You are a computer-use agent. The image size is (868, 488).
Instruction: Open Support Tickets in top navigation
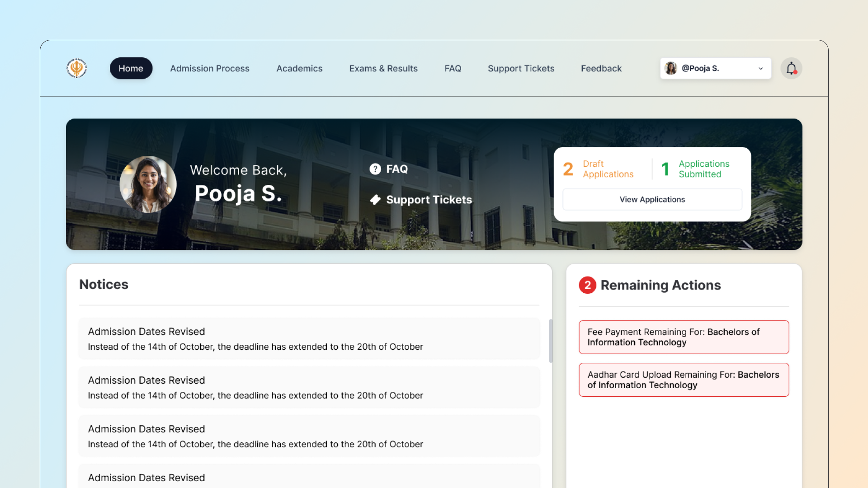coord(521,68)
